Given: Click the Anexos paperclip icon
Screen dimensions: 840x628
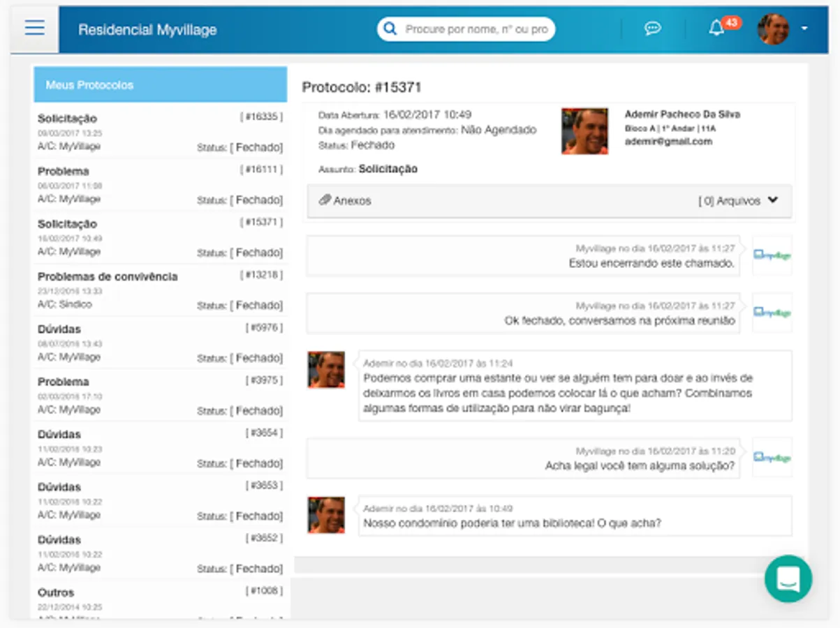Looking at the screenshot, I should point(324,200).
